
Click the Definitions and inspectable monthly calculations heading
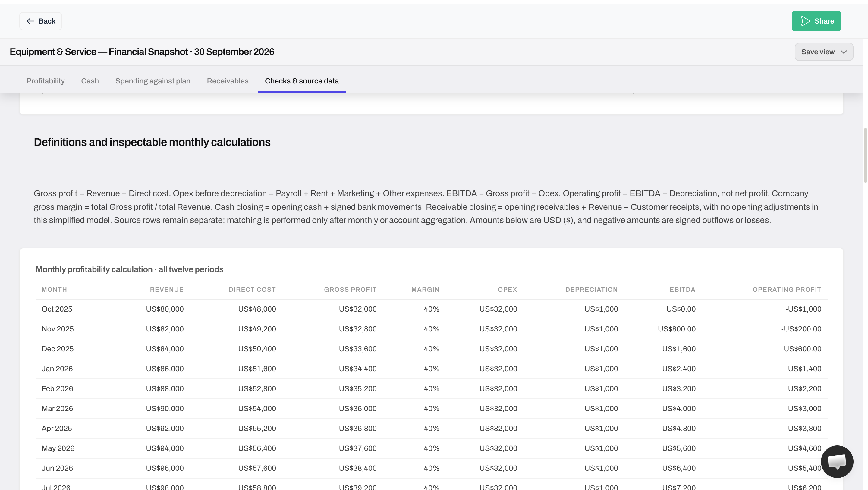click(152, 142)
